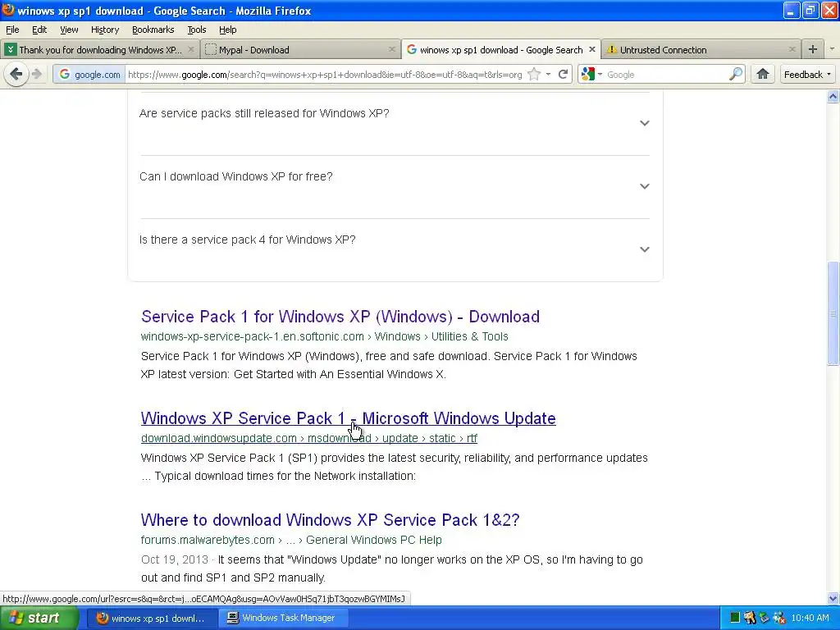Click the scrollbar up arrow
840x630 pixels.
tap(833, 97)
